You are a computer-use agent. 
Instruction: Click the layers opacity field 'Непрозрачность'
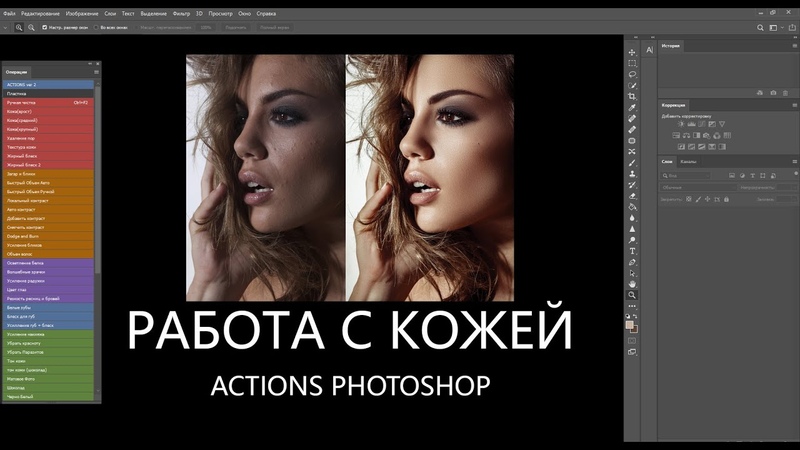coord(786,188)
